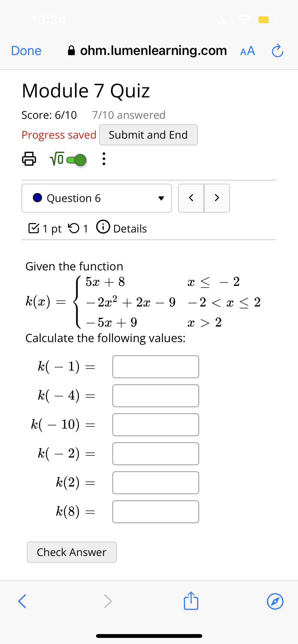Click the answer field for k(-1)

pyautogui.click(x=155, y=367)
